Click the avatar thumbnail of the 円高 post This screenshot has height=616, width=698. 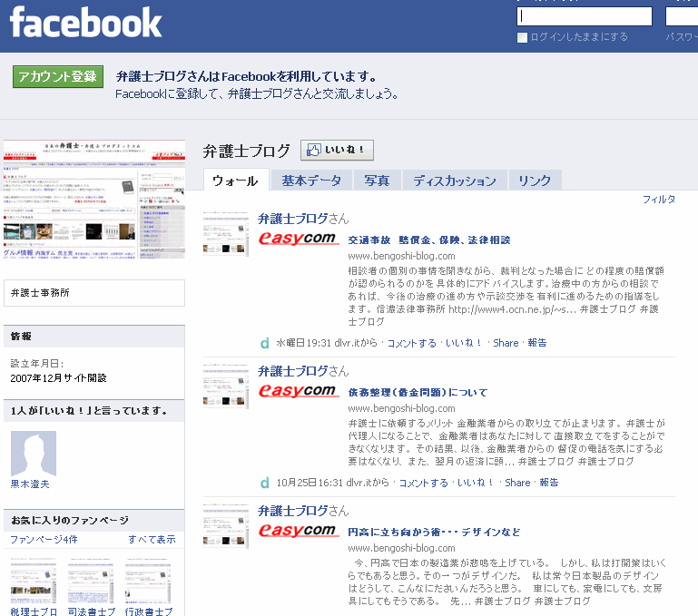tap(226, 525)
